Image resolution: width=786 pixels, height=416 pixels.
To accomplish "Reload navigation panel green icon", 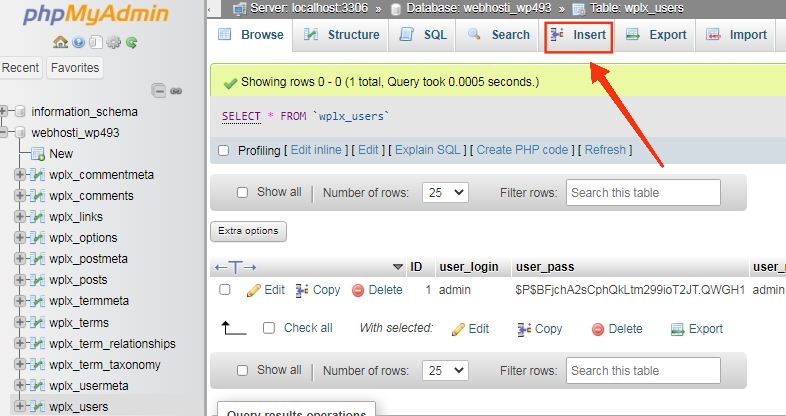I will pos(131,42).
